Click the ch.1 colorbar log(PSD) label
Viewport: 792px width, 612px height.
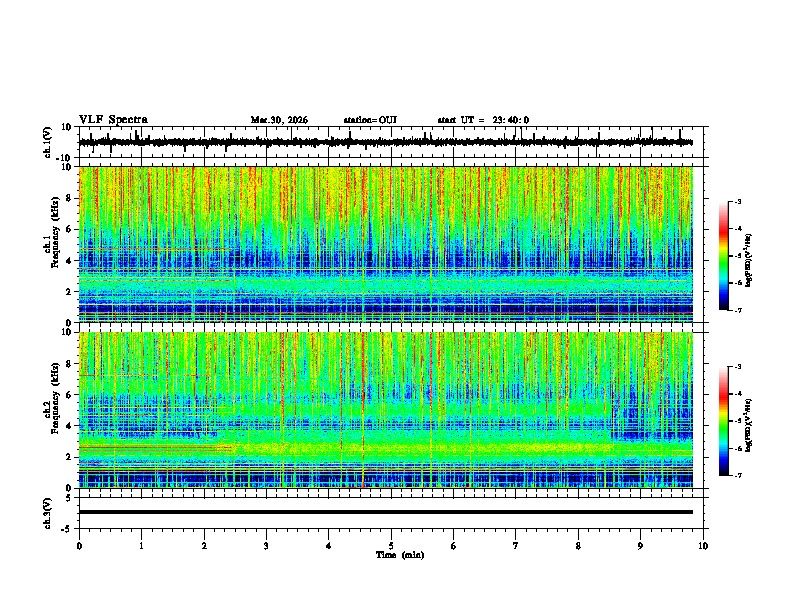click(749, 261)
